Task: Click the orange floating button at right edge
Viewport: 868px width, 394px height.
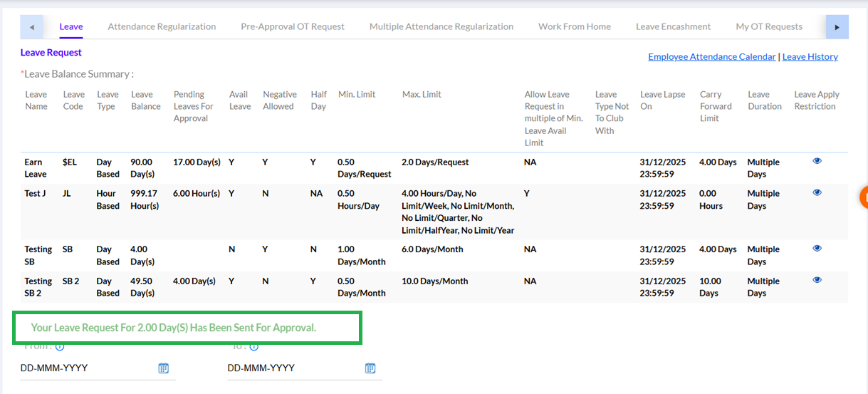Action: pyautogui.click(x=864, y=196)
